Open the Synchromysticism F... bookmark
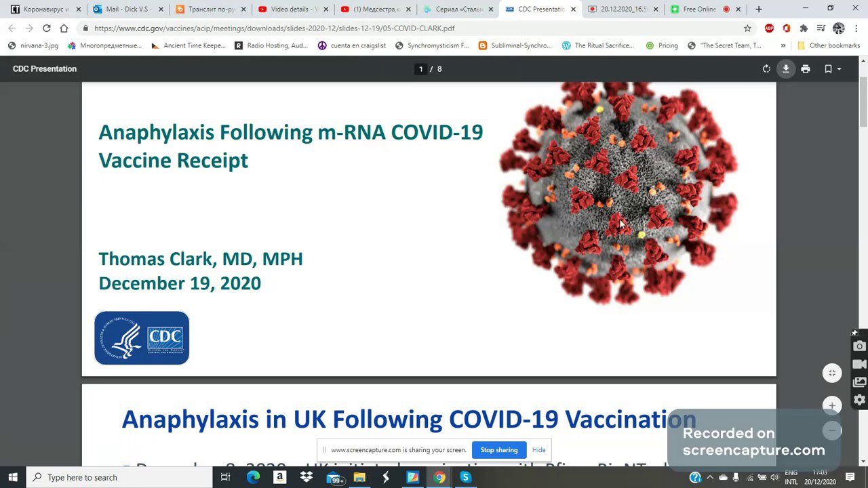This screenshot has height=488, width=868. pyautogui.click(x=431, y=45)
